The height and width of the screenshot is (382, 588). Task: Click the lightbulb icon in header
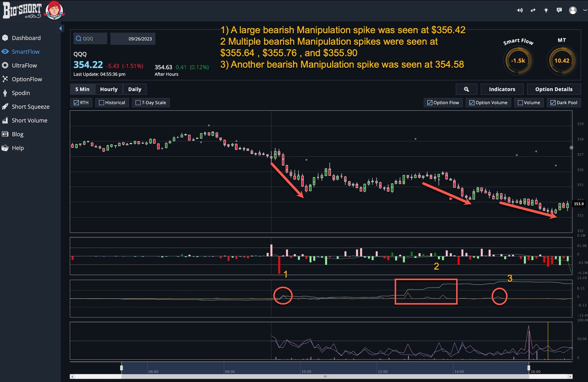tap(546, 10)
